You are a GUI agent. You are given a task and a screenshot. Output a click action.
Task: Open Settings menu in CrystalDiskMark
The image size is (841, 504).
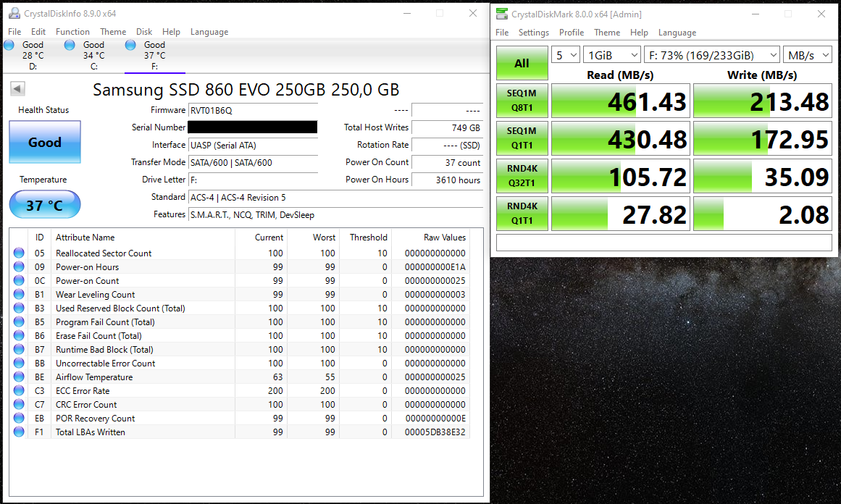point(534,32)
